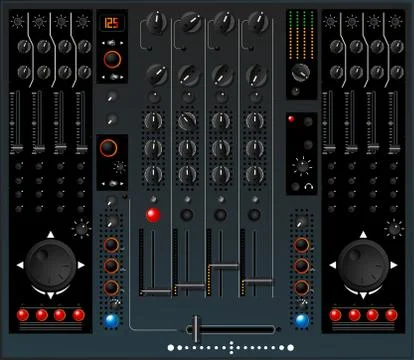Toggle the blue button left of the channel faders
The height and width of the screenshot is (360, 414).
111,321
